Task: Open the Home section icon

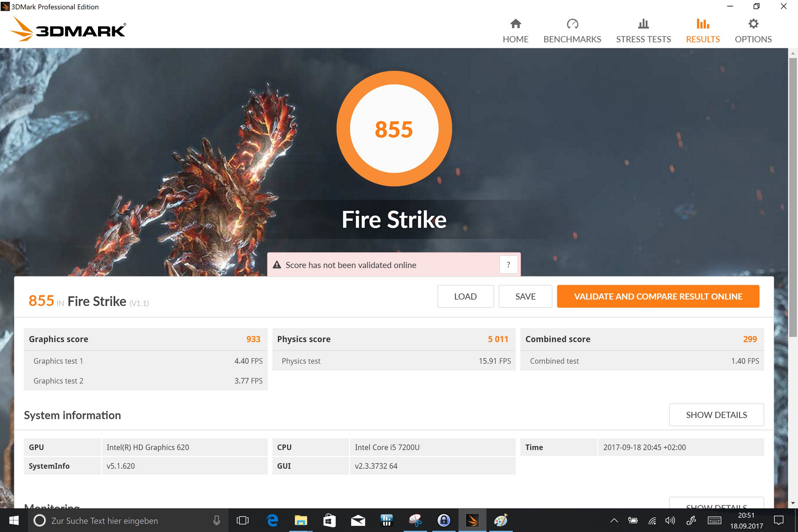Action: click(515, 24)
